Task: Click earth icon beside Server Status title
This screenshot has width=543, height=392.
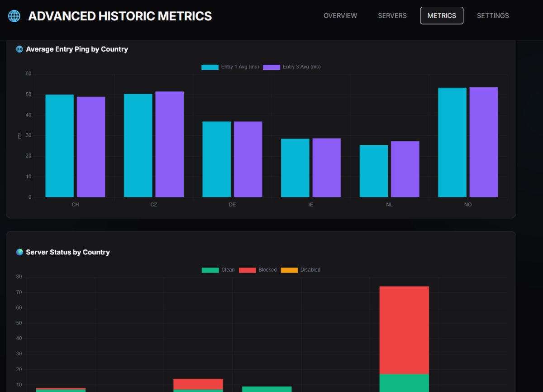Action: click(x=19, y=252)
